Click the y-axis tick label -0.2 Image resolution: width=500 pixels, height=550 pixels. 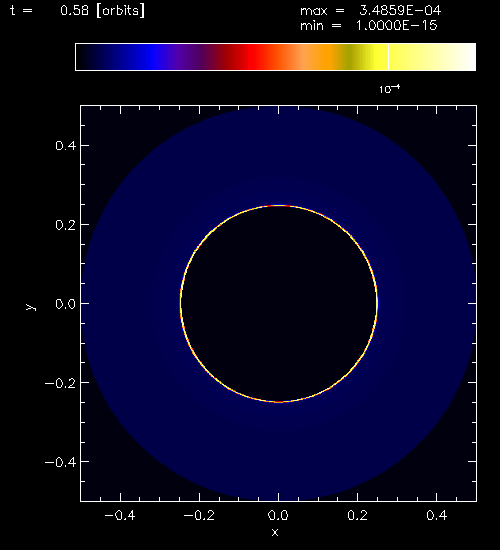pos(60,383)
